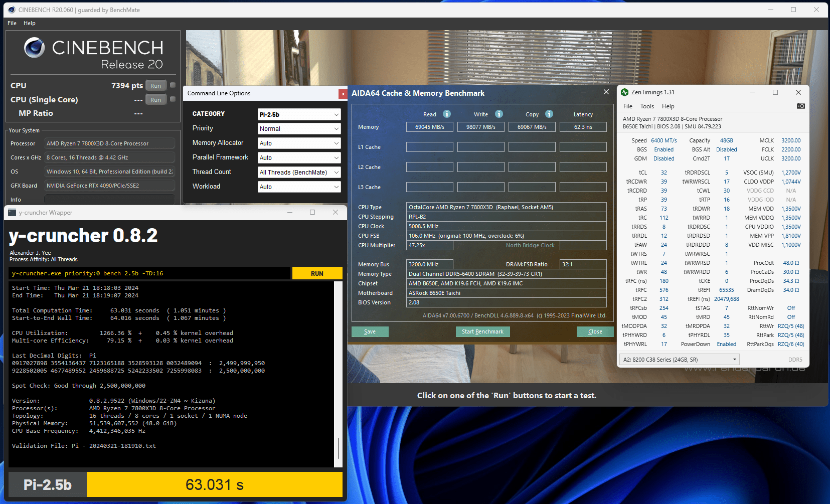Tick the checkbox beside CPU (Single Core) Run
The image size is (830, 504).
pyautogui.click(x=173, y=99)
